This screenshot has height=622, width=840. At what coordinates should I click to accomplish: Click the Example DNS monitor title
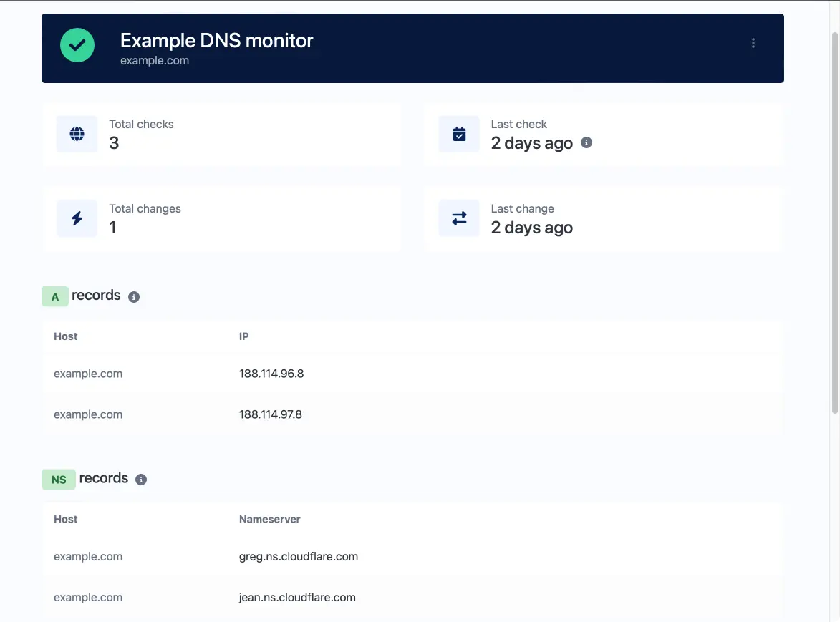(216, 41)
